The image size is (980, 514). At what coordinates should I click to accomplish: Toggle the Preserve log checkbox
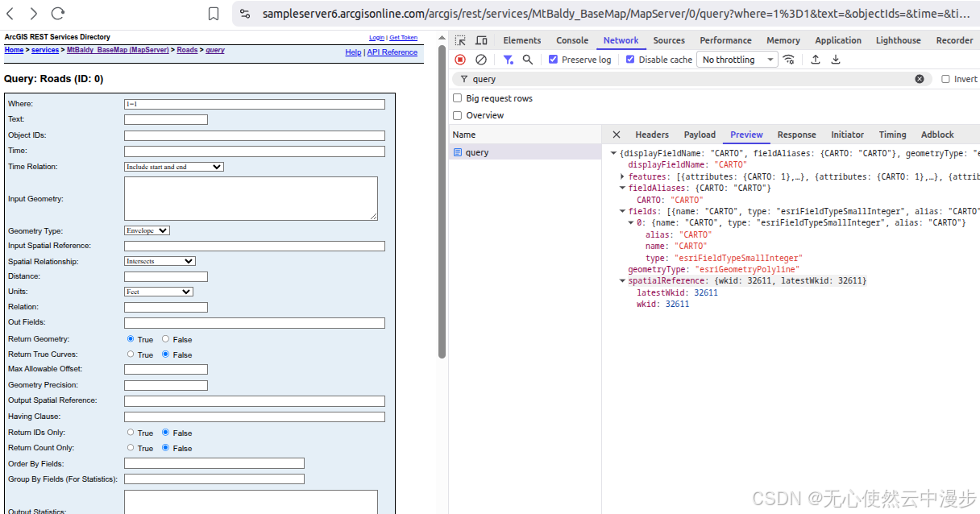(553, 60)
